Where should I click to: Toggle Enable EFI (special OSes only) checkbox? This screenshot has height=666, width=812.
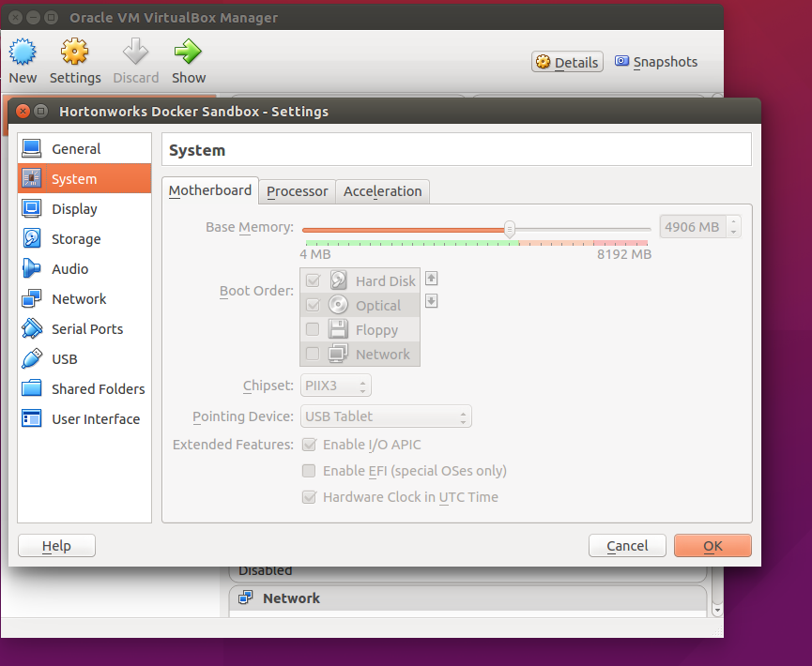(x=309, y=471)
